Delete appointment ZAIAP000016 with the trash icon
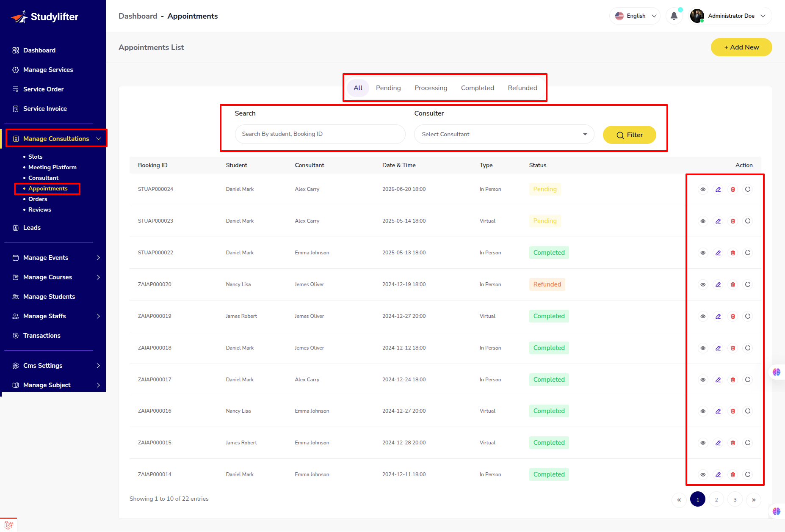The height and width of the screenshot is (532, 785). (x=733, y=411)
